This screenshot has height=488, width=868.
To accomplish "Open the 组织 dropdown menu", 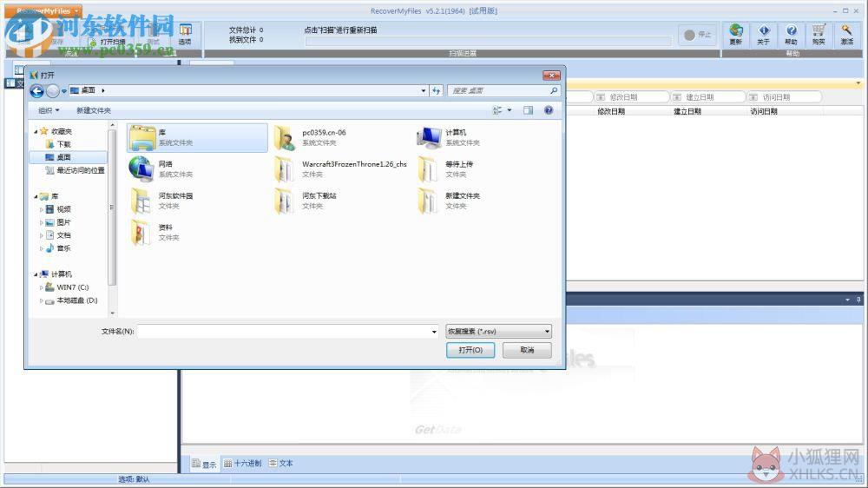I will [49, 110].
